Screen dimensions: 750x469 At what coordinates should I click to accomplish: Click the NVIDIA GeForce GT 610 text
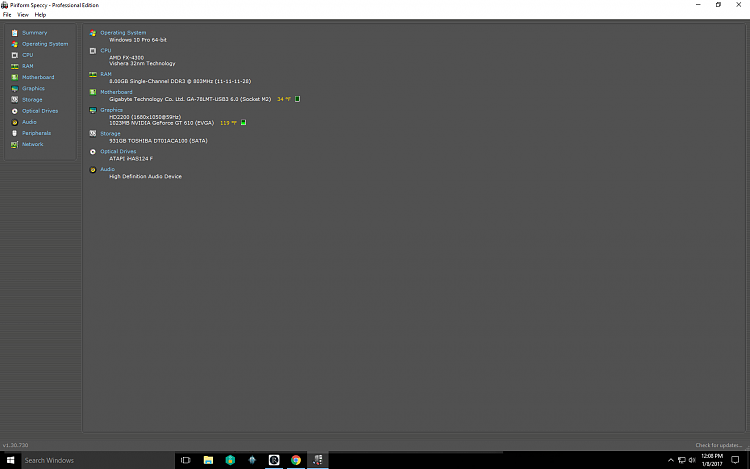coord(161,123)
